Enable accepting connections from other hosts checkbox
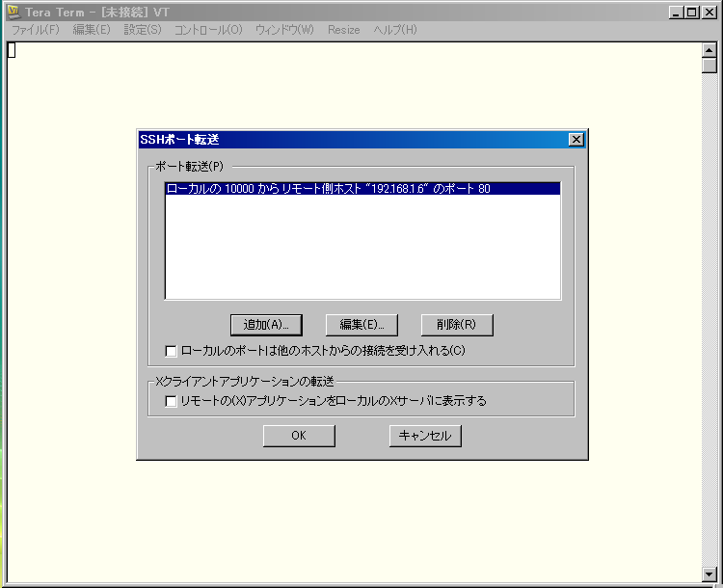723x588 pixels. click(172, 351)
